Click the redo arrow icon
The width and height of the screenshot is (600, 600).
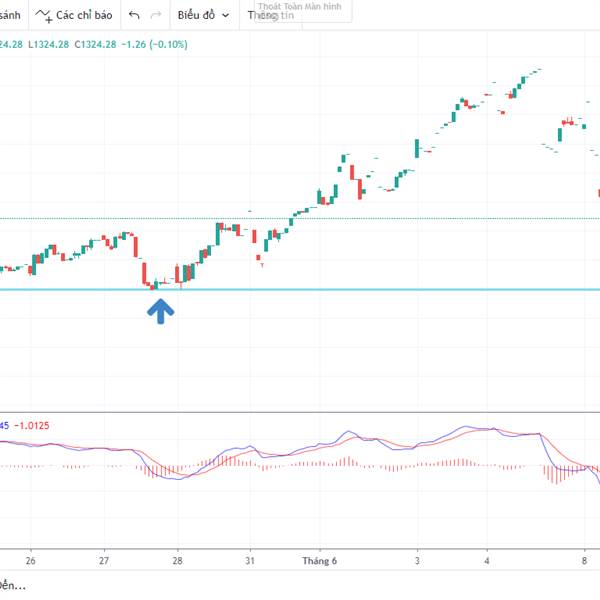click(156, 15)
